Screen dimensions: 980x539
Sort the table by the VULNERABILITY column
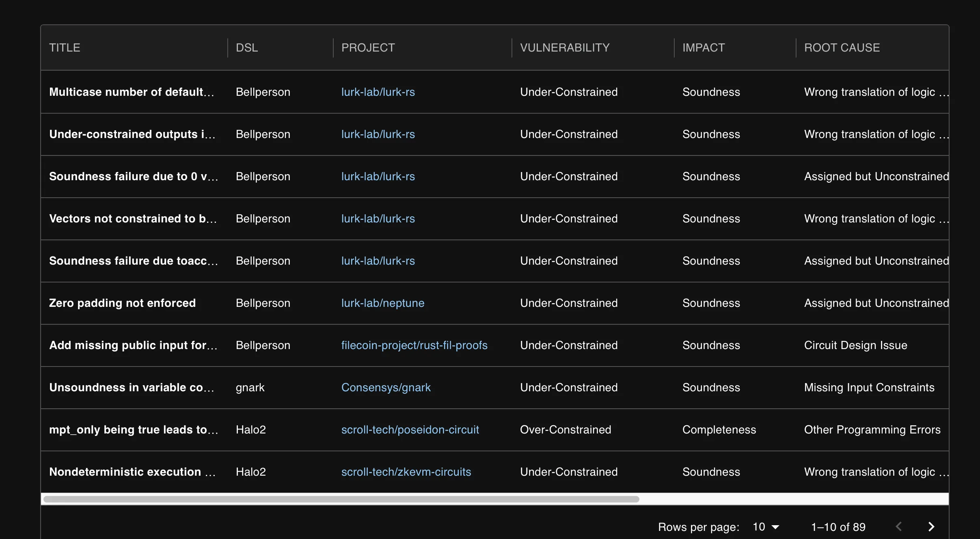(565, 47)
